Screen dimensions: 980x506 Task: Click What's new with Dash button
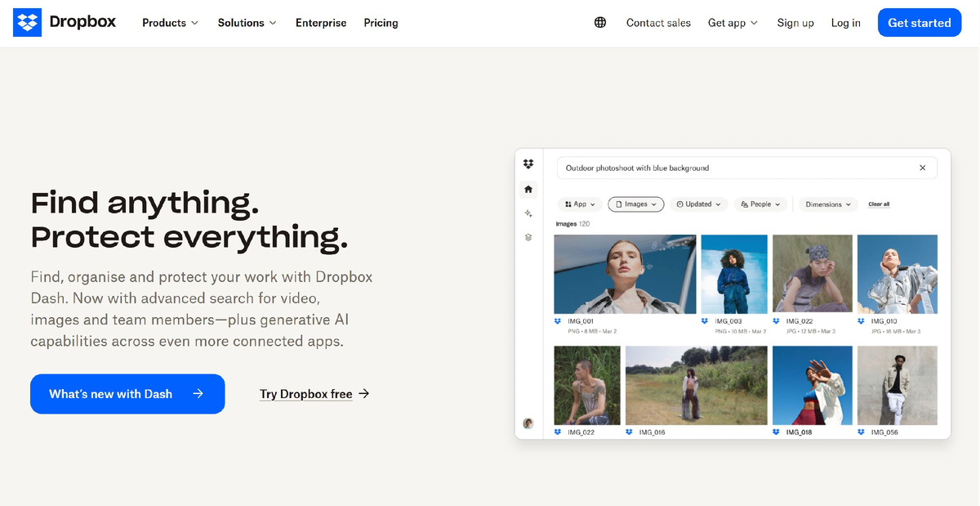127,394
